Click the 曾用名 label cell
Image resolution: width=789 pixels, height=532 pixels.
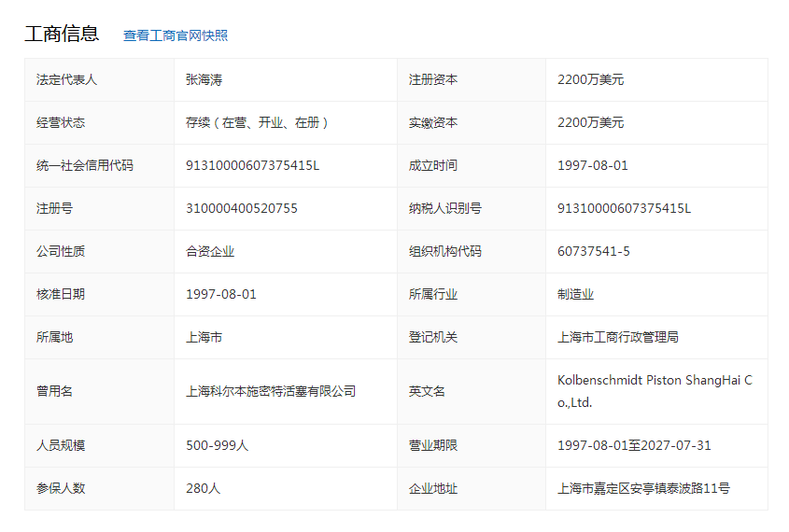click(x=100, y=391)
